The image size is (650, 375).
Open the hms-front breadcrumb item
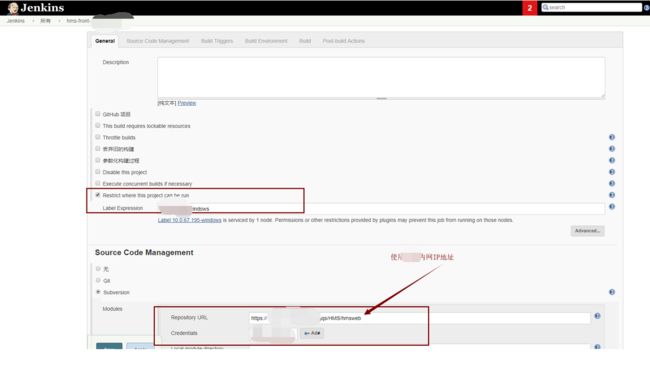(x=78, y=21)
